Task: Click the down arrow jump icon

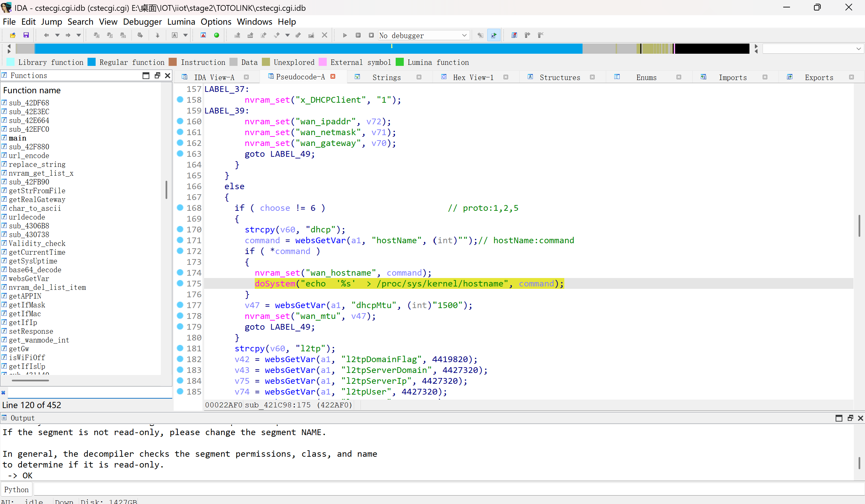Action: 157,35
